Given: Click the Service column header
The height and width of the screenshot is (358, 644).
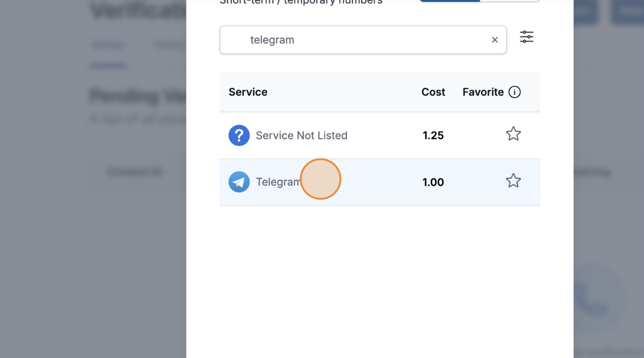Looking at the screenshot, I should (x=248, y=92).
